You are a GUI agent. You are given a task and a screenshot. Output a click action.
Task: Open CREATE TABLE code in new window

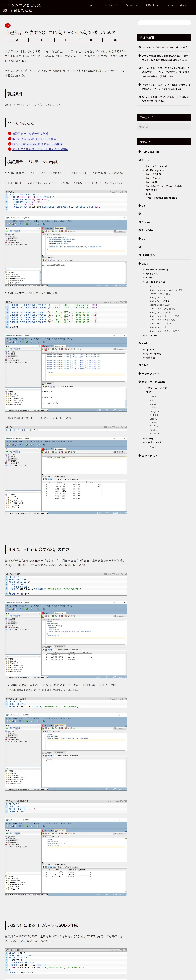coord(125,192)
